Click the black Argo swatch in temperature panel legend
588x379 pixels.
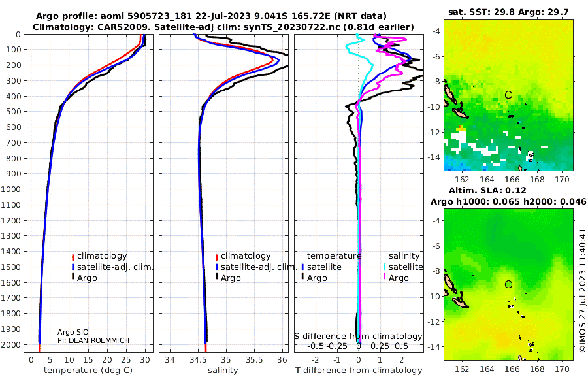[73, 277]
